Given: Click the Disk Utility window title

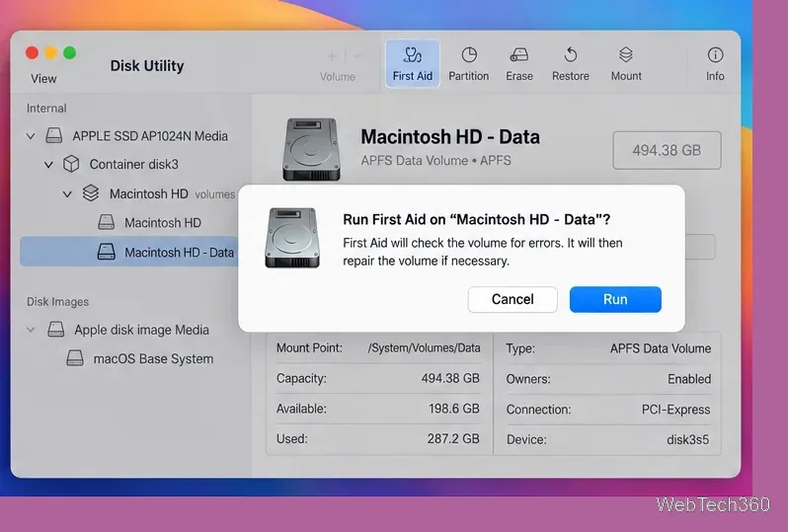Looking at the screenshot, I should (147, 66).
